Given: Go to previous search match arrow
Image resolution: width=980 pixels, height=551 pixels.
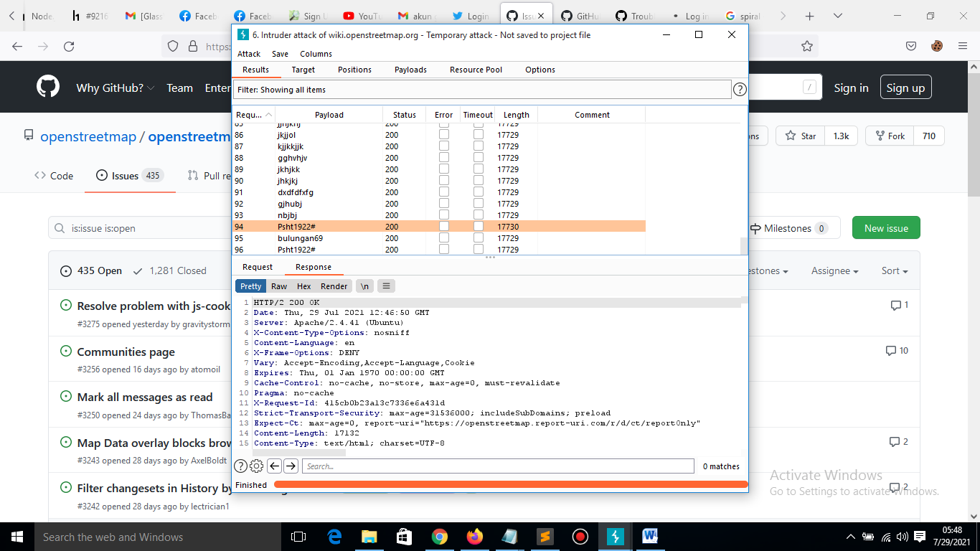Looking at the screenshot, I should (x=274, y=466).
